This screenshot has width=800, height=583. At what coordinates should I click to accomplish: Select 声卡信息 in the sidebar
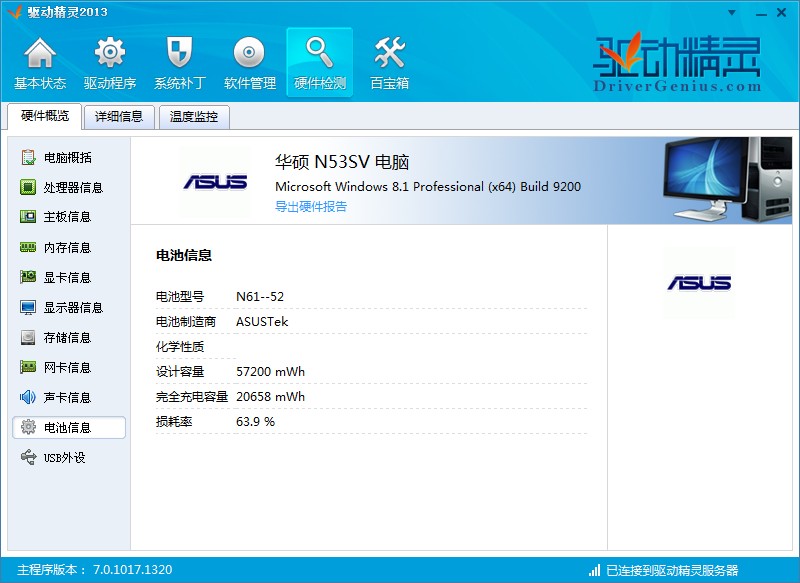(69, 397)
